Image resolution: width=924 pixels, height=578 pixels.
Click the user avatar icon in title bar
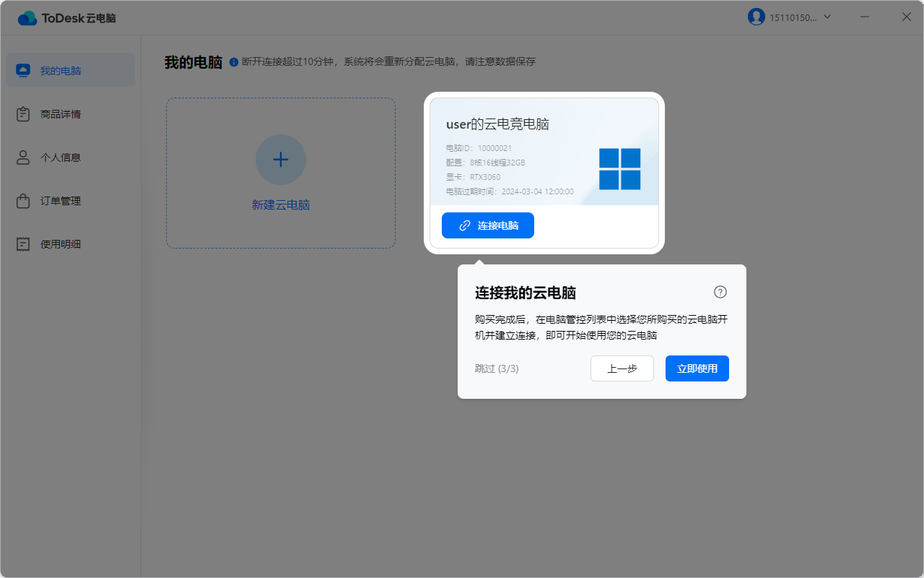click(x=757, y=17)
